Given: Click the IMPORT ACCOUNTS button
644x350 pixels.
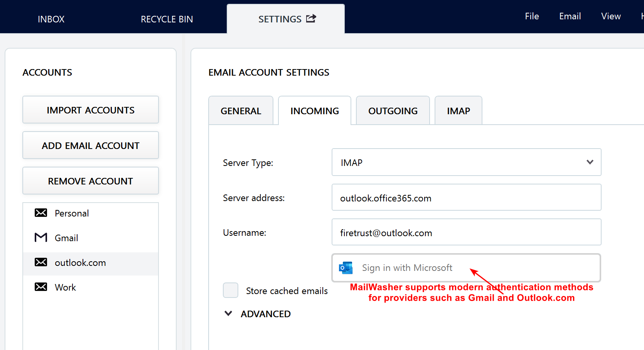Looking at the screenshot, I should pyautogui.click(x=91, y=110).
